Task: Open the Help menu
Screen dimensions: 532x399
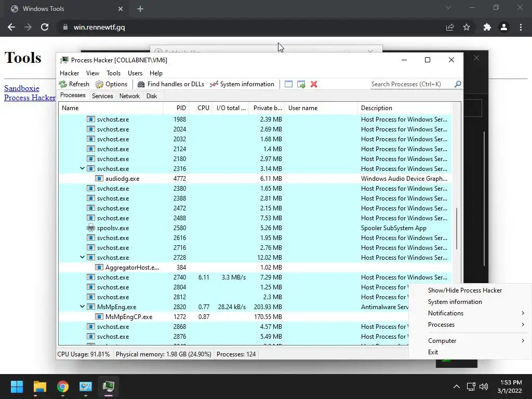Action: point(156,73)
